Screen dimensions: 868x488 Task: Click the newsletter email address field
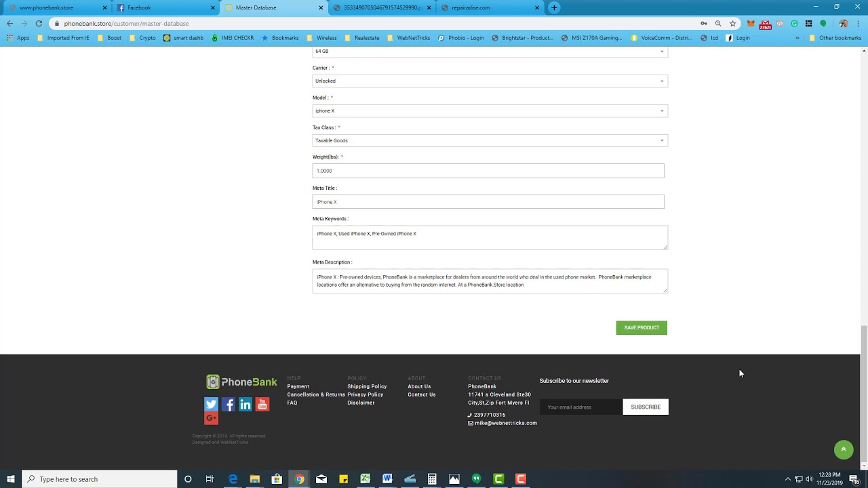point(581,407)
